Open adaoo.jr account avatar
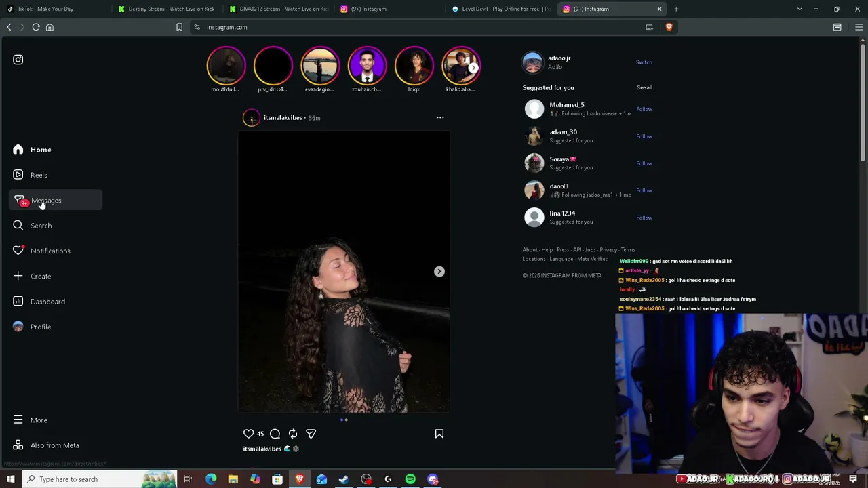868x488 pixels. coord(533,62)
